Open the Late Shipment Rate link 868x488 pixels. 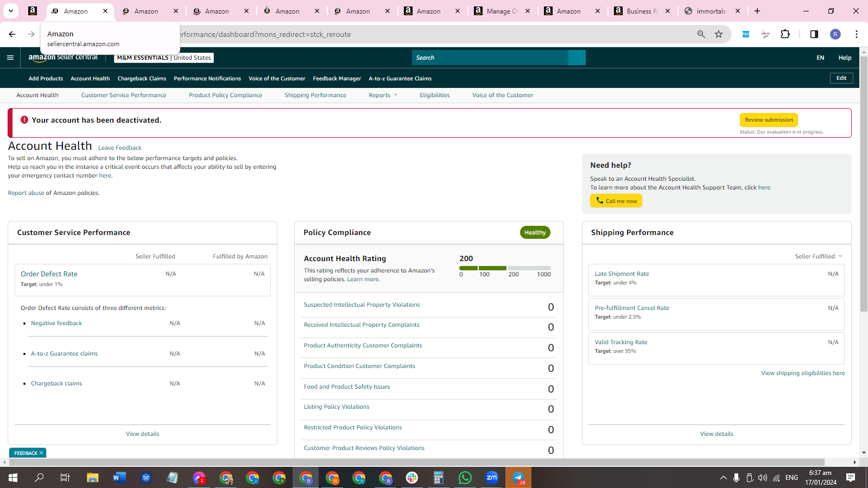[622, 274]
